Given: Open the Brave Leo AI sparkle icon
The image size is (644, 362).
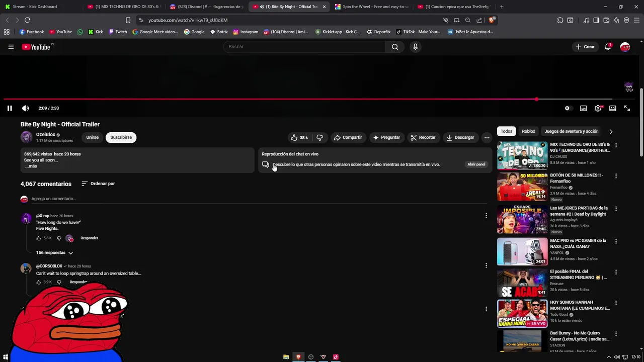Looking at the screenshot, I should point(616,20).
